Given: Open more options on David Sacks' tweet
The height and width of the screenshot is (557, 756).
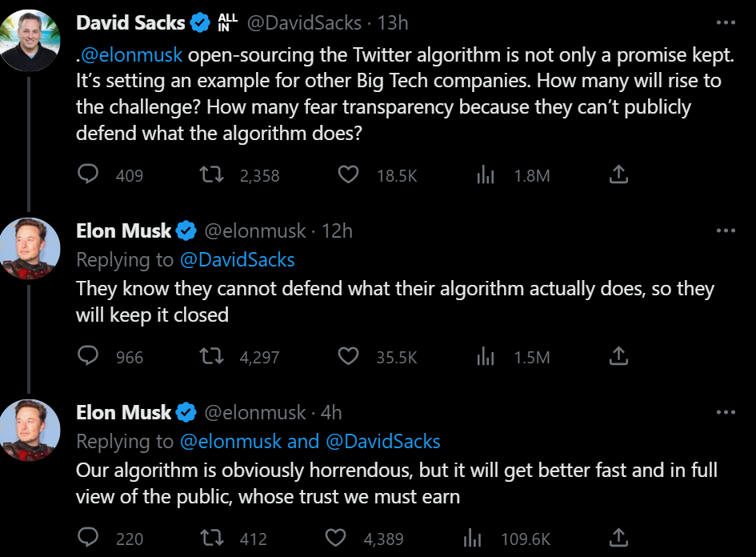Looking at the screenshot, I should [x=725, y=23].
